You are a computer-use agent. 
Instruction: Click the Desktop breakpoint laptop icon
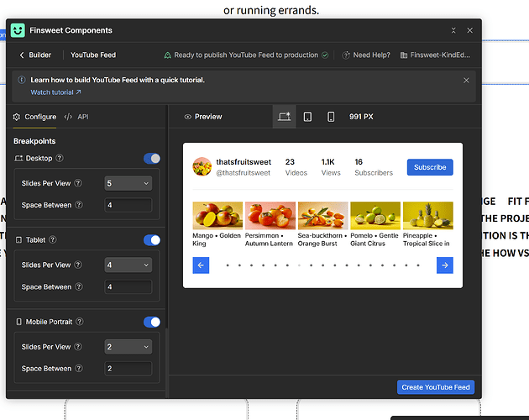pyautogui.click(x=18, y=158)
